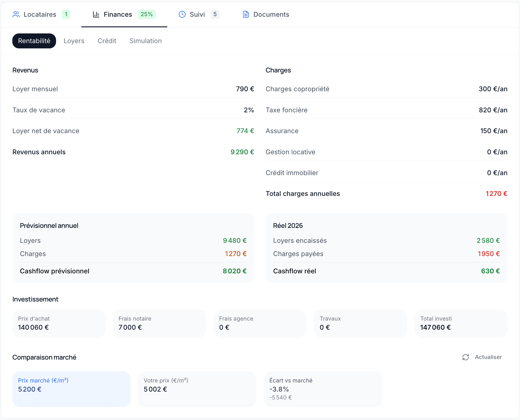Select the Loyers sub-tab

click(x=74, y=41)
